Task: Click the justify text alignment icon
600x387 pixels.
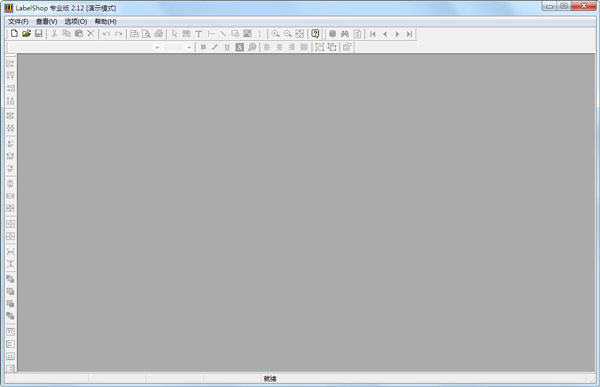Action: coord(304,47)
